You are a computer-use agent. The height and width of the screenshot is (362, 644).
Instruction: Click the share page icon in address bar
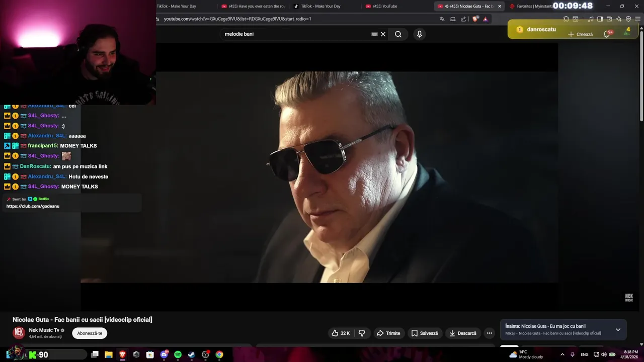(463, 19)
